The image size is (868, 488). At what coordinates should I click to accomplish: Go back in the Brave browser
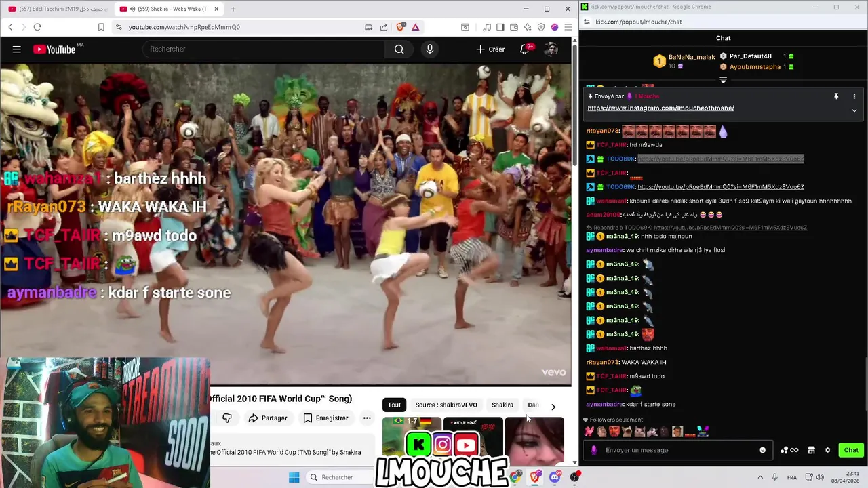[x=10, y=27]
